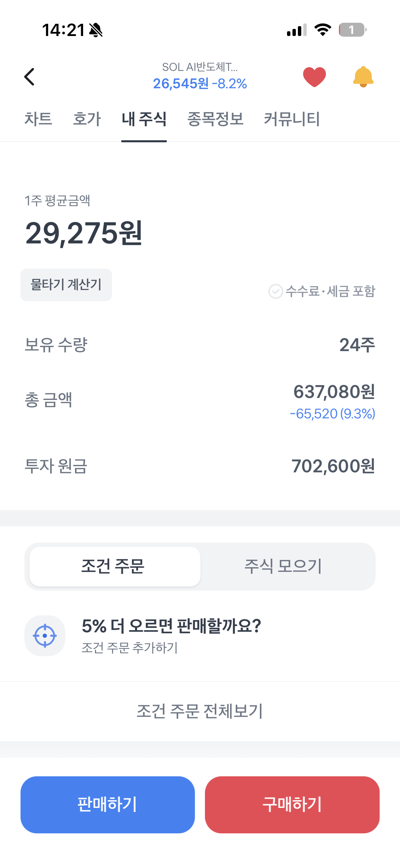Switch to 커뮤니티 tab

(x=292, y=119)
